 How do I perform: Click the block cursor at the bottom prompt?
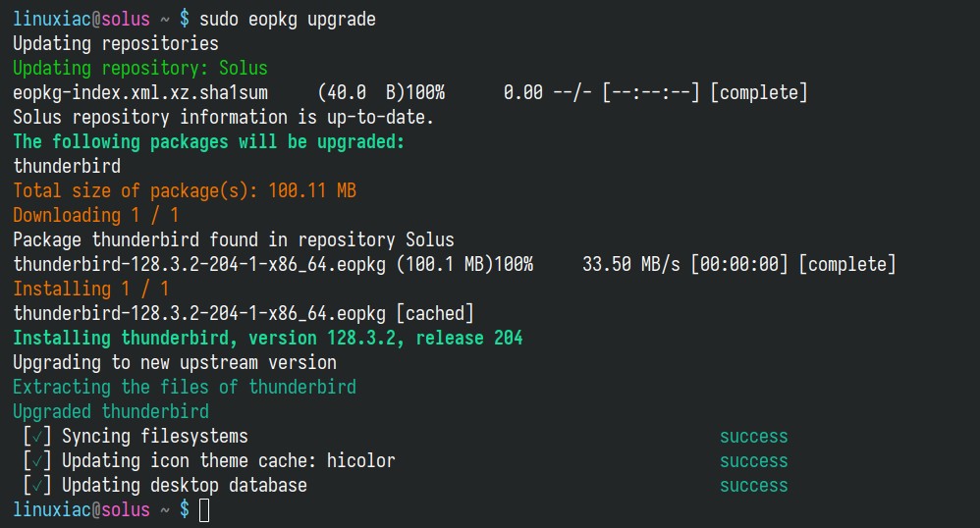click(204, 510)
